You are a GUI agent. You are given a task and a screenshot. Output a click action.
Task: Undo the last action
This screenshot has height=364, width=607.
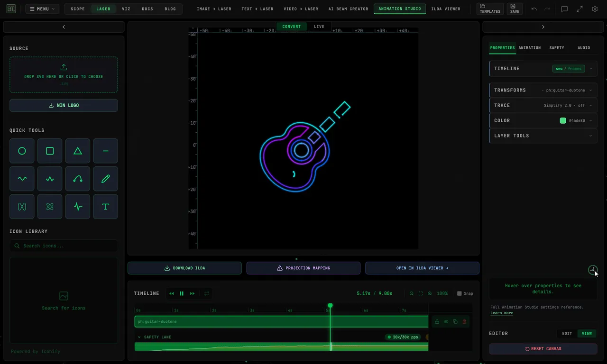534,9
